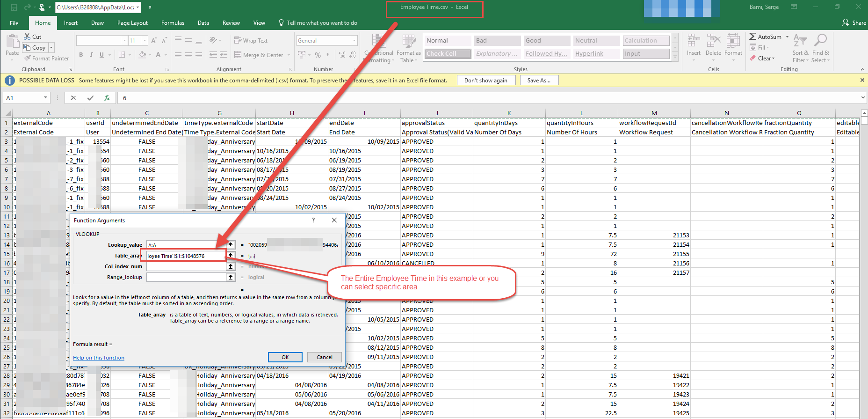
Task: Open the View tab
Action: (x=259, y=23)
